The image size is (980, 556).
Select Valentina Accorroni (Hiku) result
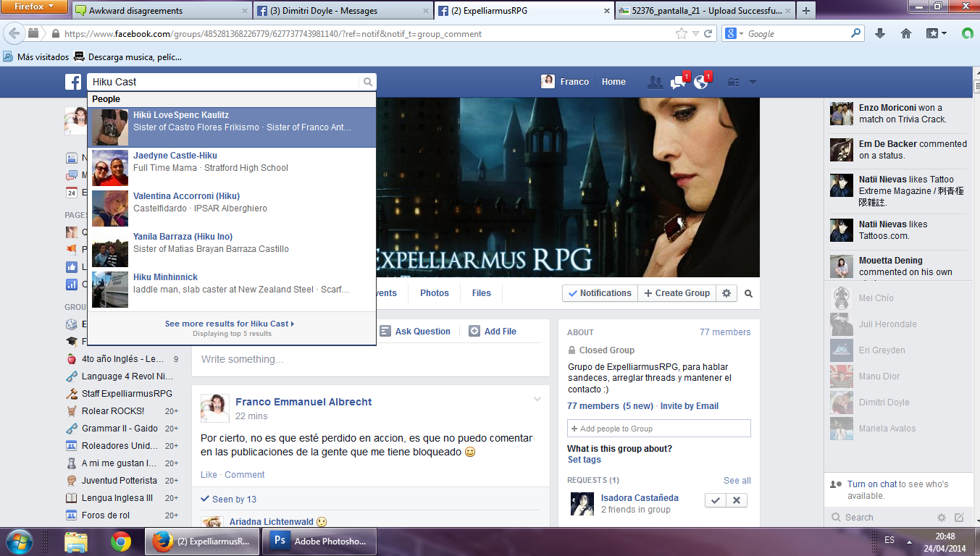click(232, 208)
